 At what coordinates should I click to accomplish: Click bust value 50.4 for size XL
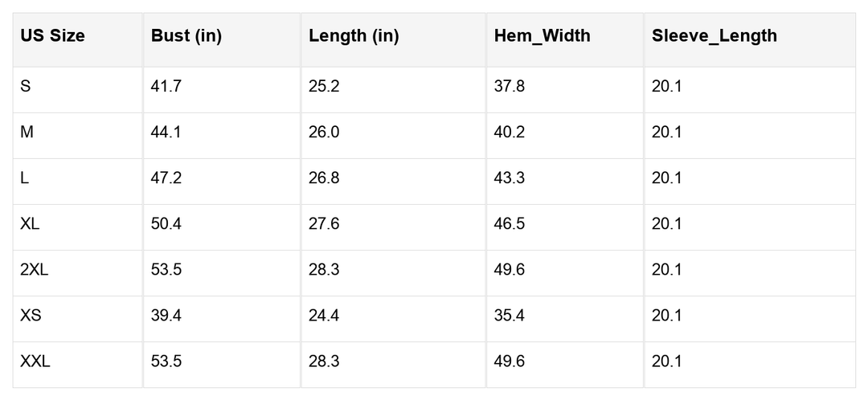point(166,223)
